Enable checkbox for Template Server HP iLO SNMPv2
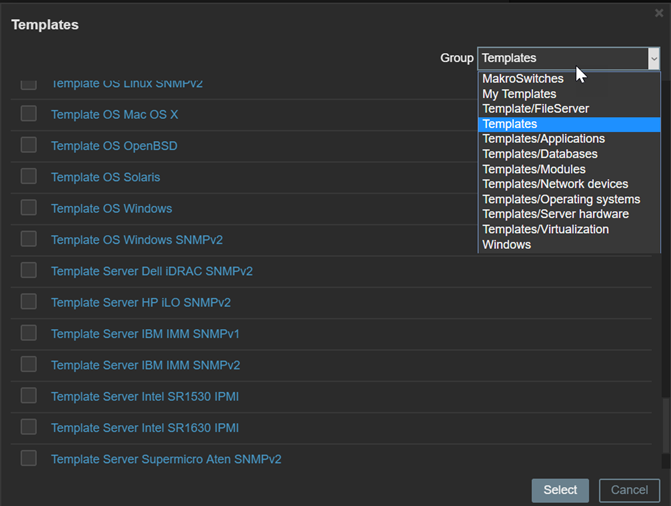Screen dimensions: 671x506 [x=29, y=302]
